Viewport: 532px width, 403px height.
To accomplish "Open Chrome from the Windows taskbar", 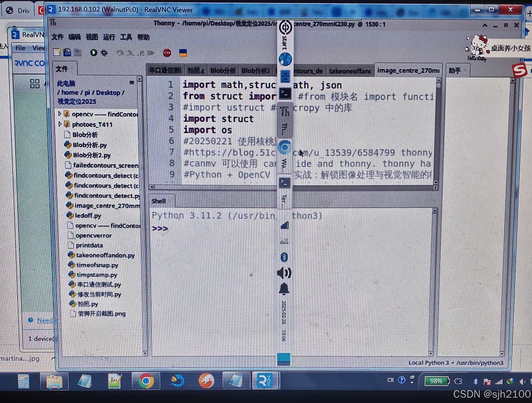I will click(146, 381).
